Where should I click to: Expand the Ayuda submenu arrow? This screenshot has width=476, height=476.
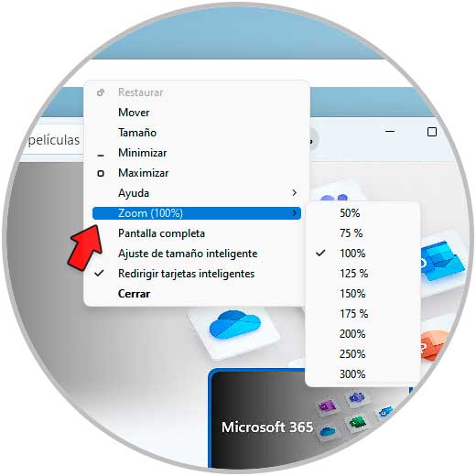click(x=294, y=193)
